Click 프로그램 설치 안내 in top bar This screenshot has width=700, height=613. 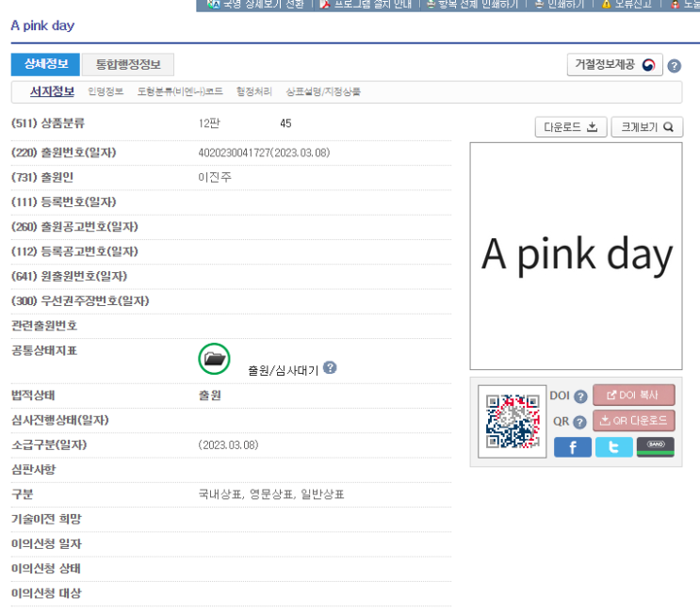point(366,5)
